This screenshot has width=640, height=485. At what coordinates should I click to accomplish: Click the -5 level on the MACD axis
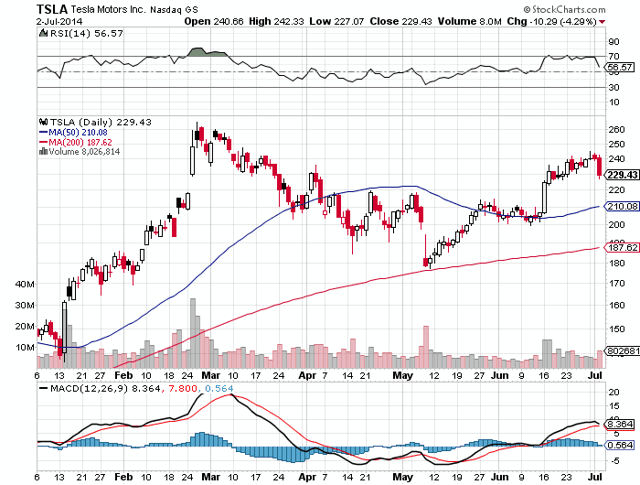tap(613, 461)
